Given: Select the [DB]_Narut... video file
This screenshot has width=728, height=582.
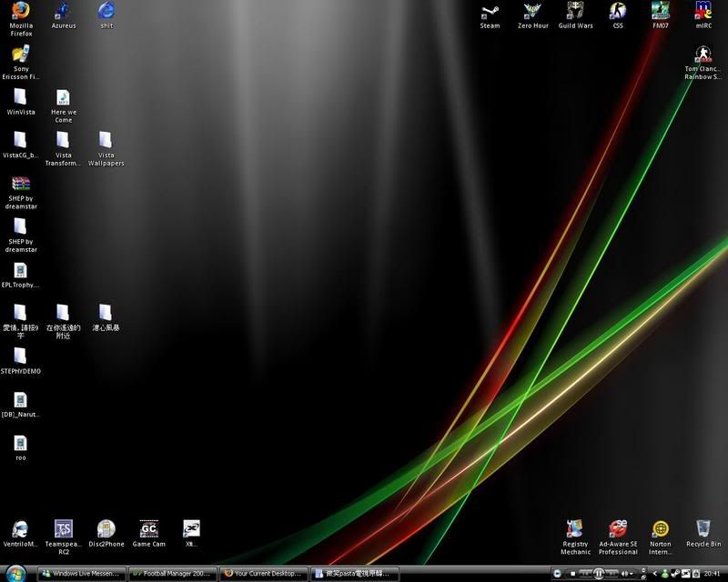Looking at the screenshot, I should click(x=20, y=405).
